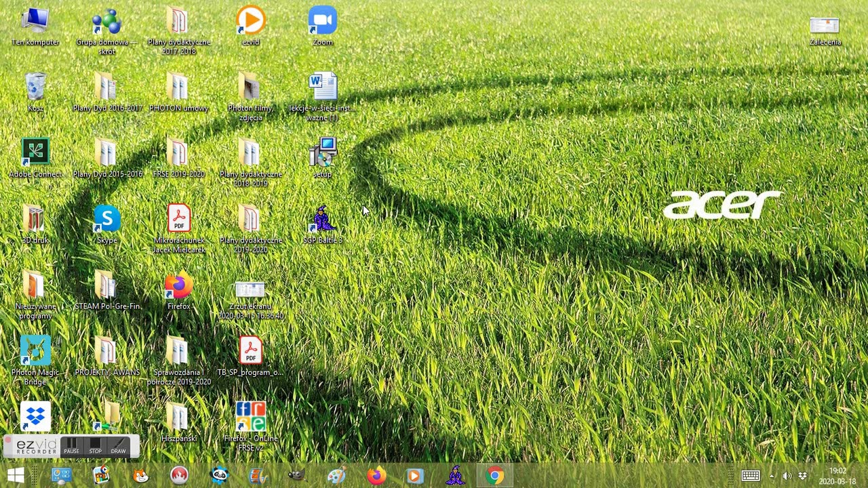This screenshot has width=868, height=488.
Task: Launch Adobe Connect desktop shortcut
Action: (35, 159)
